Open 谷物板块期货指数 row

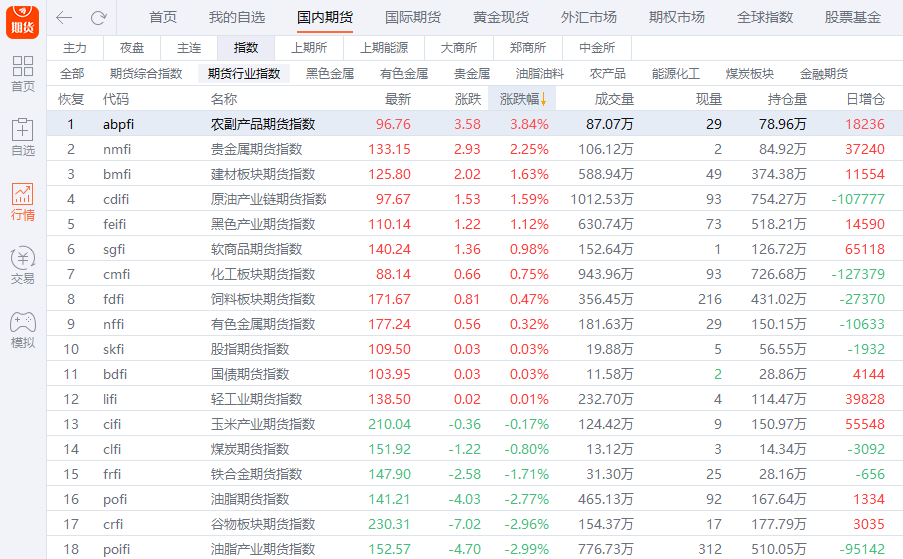pos(475,524)
